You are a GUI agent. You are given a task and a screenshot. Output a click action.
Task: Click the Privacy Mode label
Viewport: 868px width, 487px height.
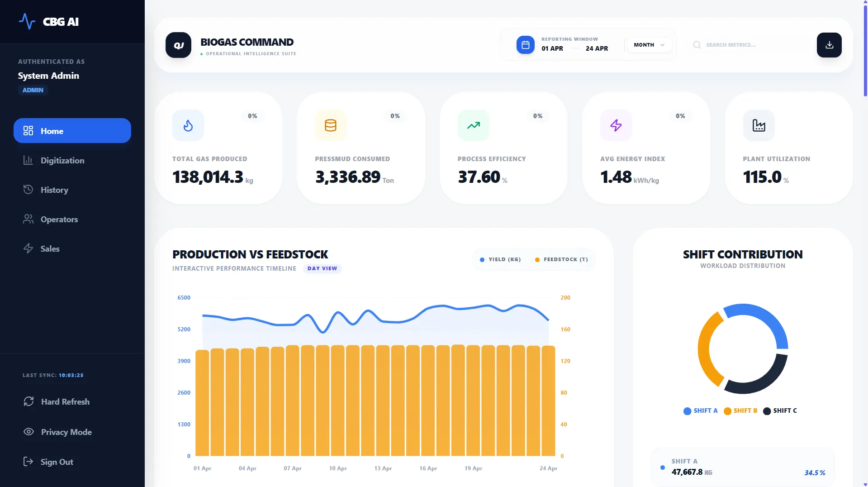[66, 432]
